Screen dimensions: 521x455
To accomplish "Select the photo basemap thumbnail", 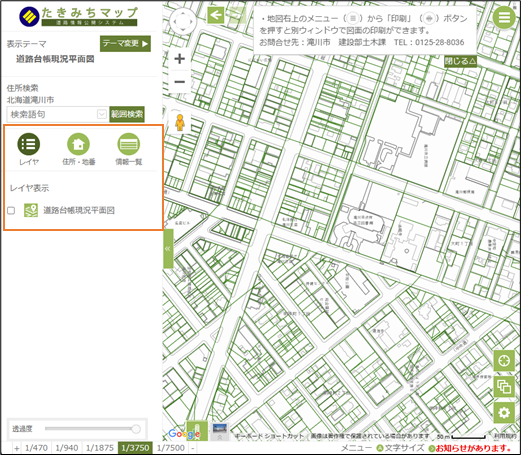I will click(x=220, y=431).
